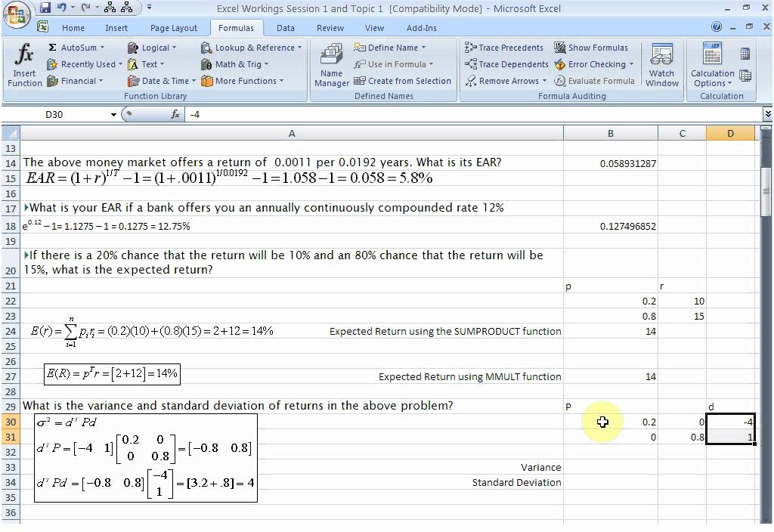Click Trace Dependents
Image resolution: width=774 pixels, height=532 pixels.
(x=506, y=64)
